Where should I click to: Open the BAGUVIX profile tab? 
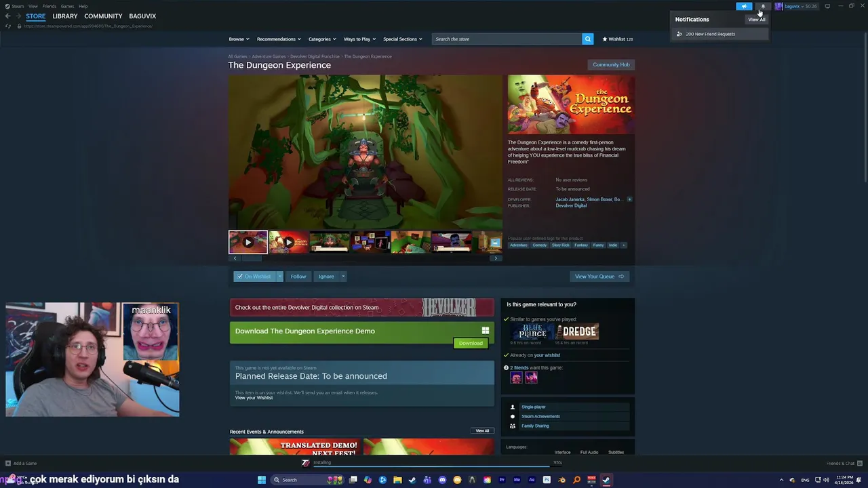coord(142,16)
